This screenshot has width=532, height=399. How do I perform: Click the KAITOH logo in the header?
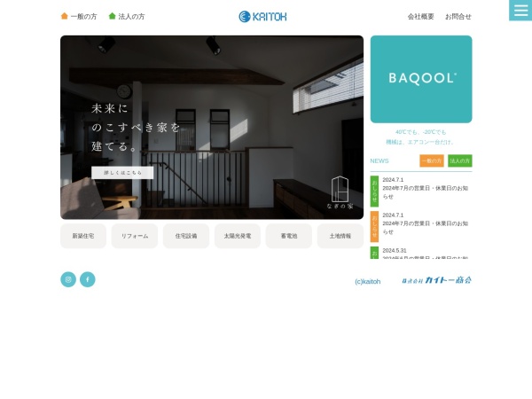click(x=262, y=16)
